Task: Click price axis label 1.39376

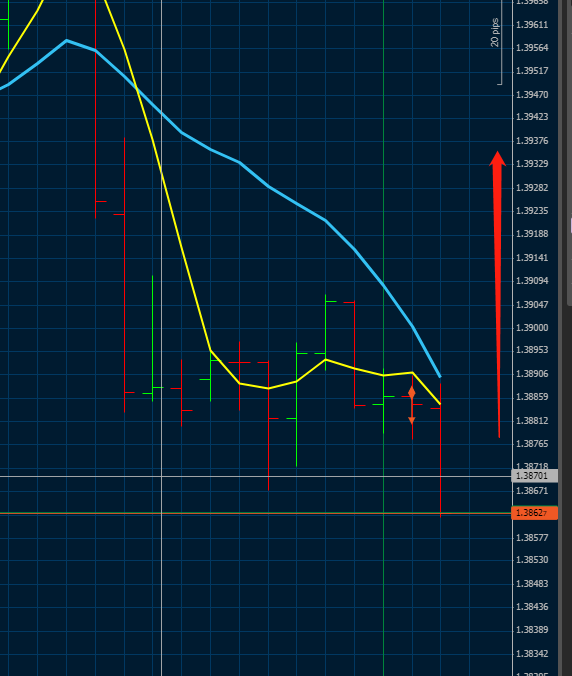Action: (x=532, y=141)
